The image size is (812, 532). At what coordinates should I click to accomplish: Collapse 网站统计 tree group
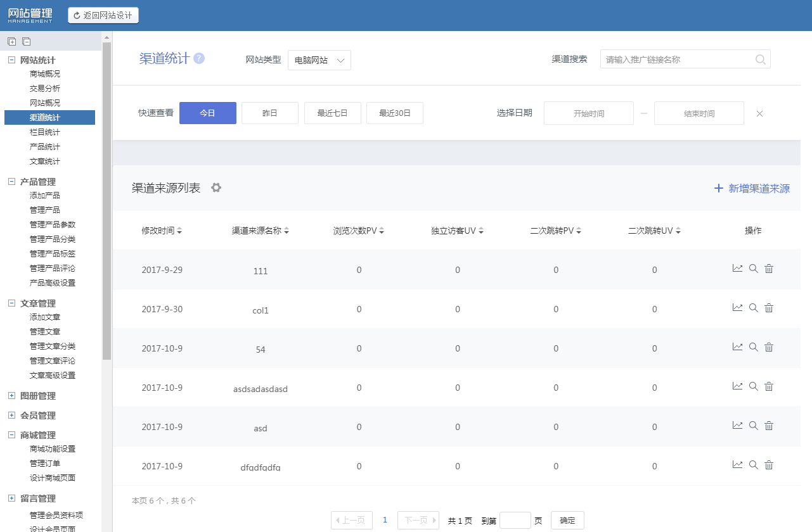point(11,60)
